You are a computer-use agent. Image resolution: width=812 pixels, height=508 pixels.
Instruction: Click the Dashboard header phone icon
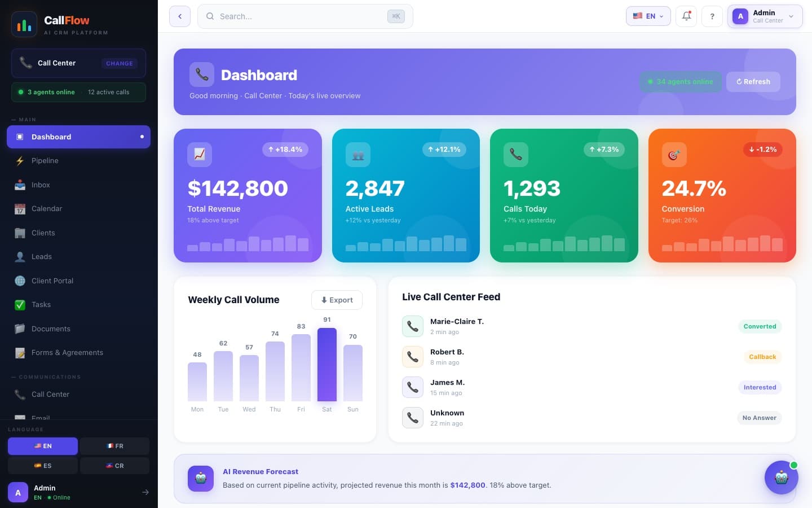(x=202, y=75)
